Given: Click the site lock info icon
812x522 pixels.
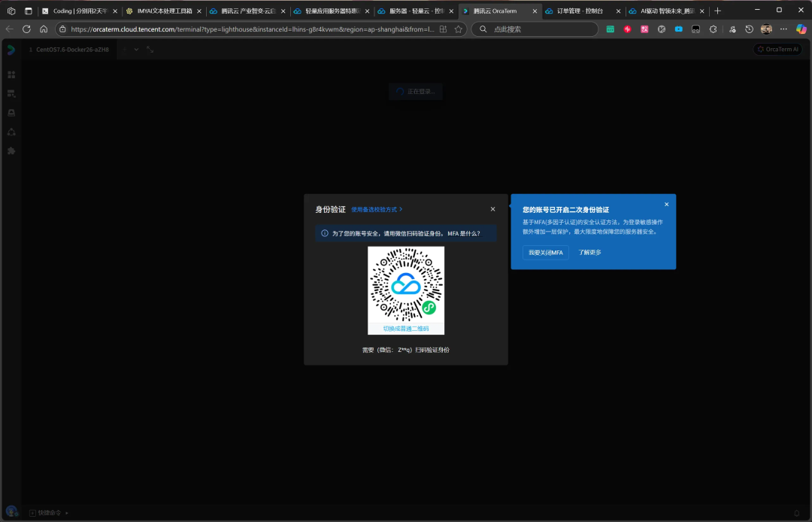Looking at the screenshot, I should pyautogui.click(x=62, y=29).
